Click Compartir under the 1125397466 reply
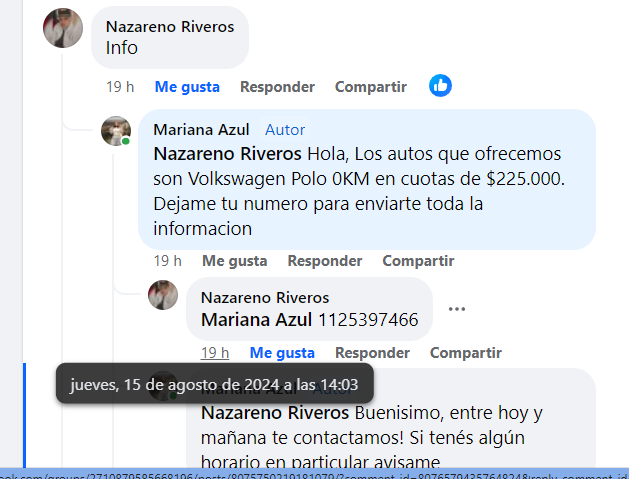 point(466,353)
